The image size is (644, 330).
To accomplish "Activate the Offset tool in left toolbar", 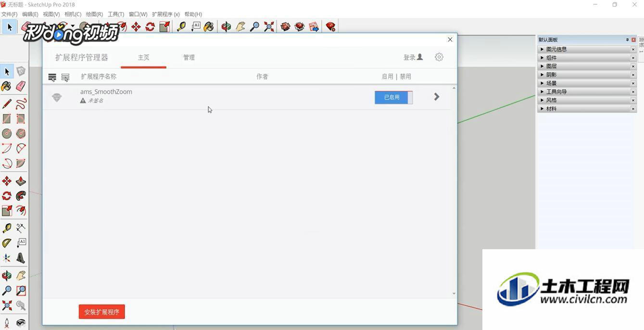I will [x=21, y=211].
